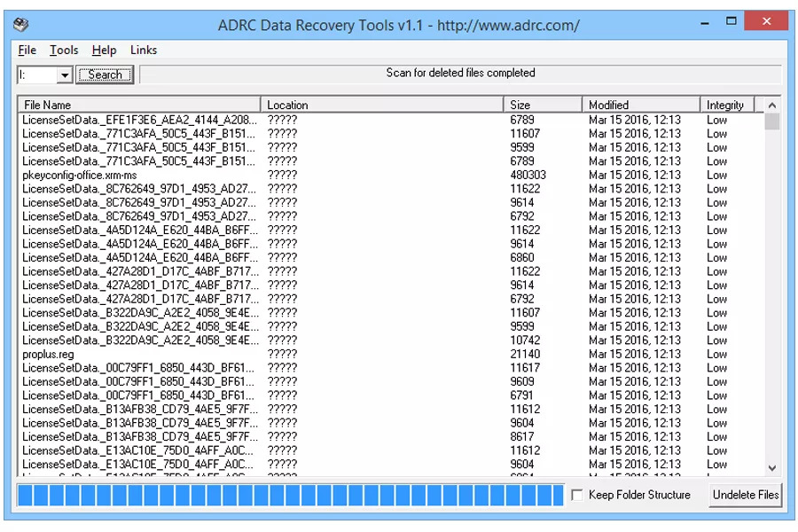Viewport: 798px width, 532px height.
Task: Open the Links menu
Action: pos(144,51)
